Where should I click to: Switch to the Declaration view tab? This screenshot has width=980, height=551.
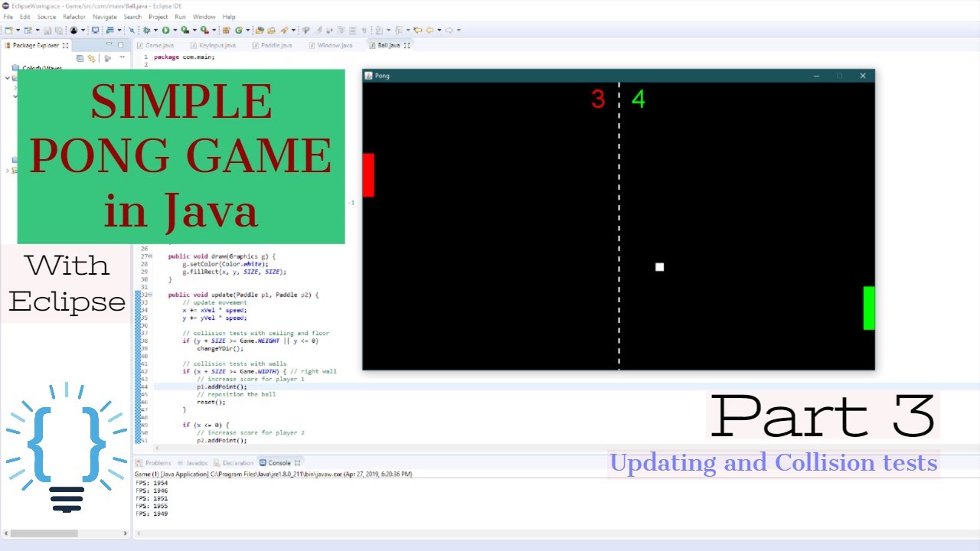[x=234, y=462]
